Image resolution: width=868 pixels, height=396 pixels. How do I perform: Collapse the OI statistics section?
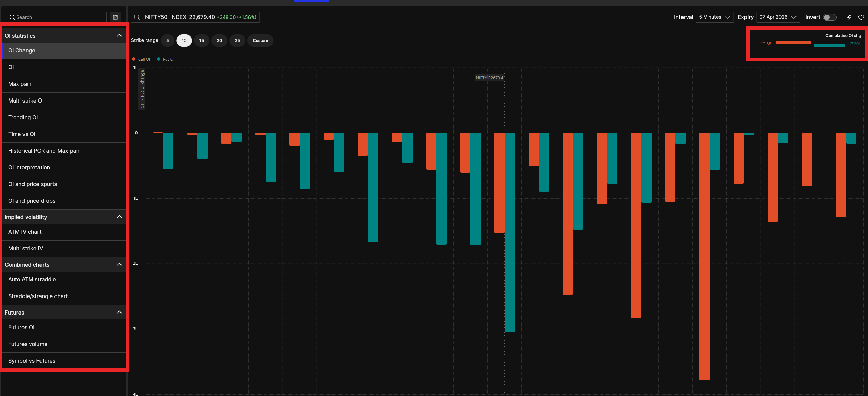point(119,36)
